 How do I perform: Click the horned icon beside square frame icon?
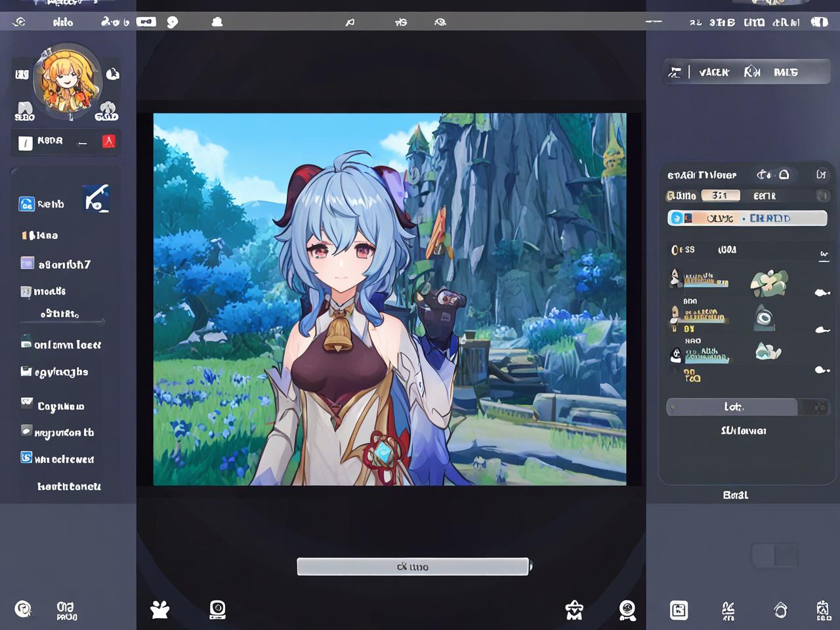(x=728, y=611)
